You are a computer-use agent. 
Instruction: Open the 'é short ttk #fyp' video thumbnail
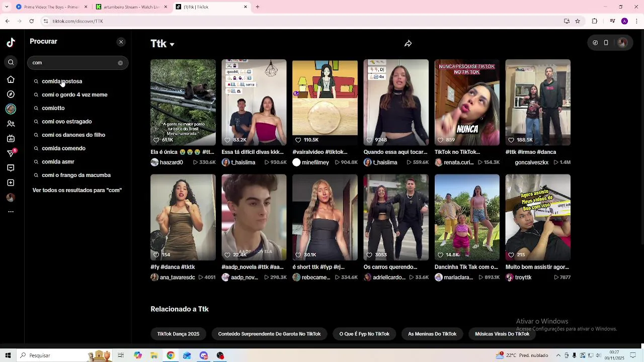[x=325, y=217]
